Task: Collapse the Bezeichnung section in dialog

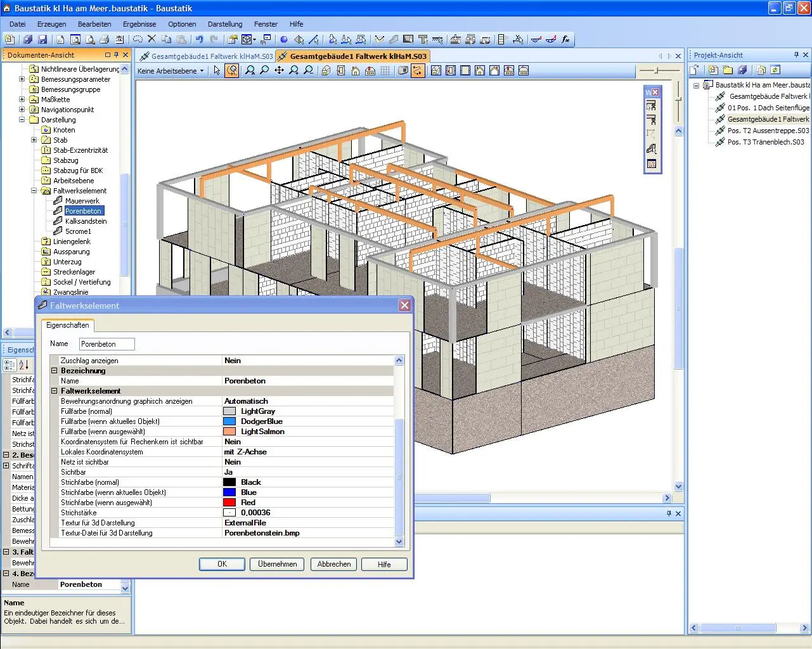Action: click(x=55, y=371)
